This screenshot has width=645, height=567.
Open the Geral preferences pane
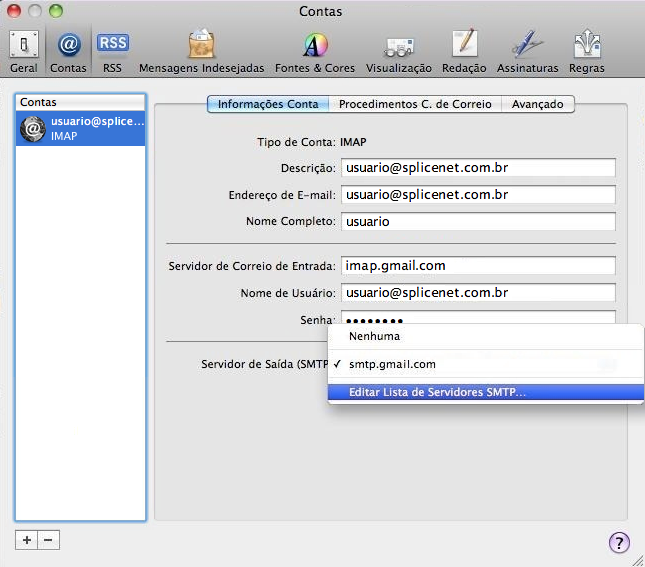pos(24,50)
